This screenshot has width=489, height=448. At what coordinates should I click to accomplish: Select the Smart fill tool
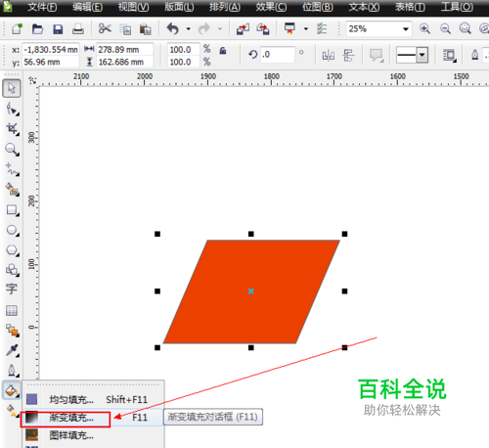click(12, 190)
